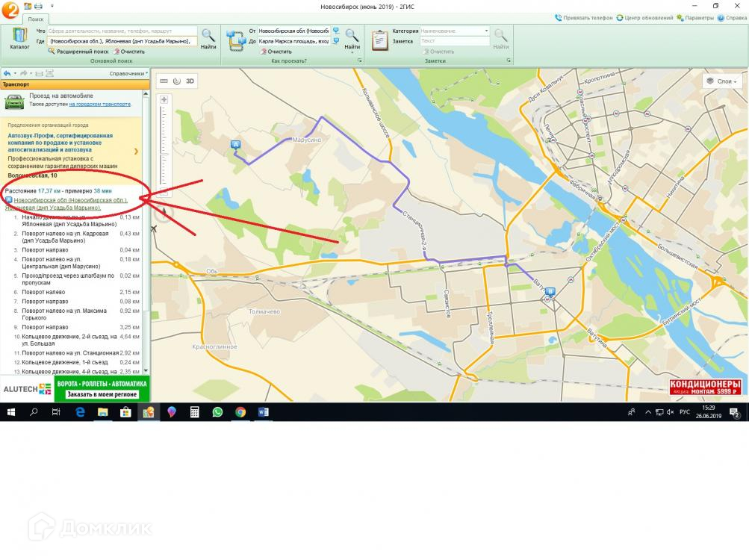The width and height of the screenshot is (749, 560).
Task: Select the ruler measurement tool on map
Action: coord(164,81)
